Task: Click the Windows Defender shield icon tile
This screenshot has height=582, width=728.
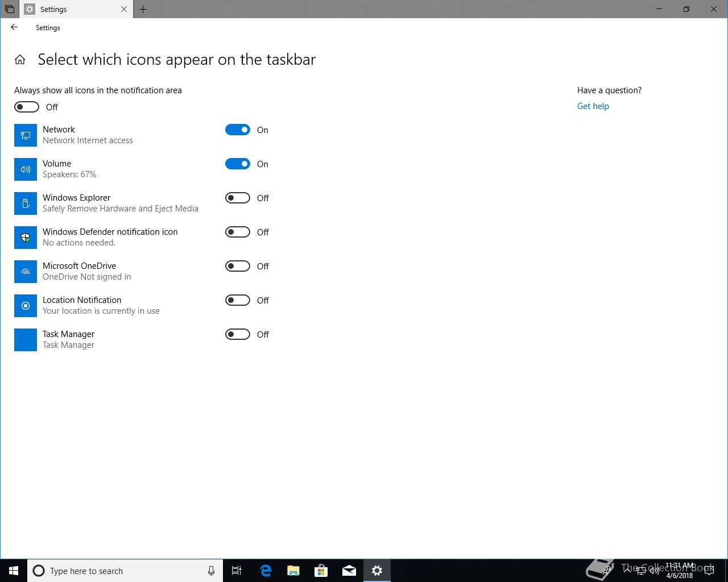Action: pos(26,238)
